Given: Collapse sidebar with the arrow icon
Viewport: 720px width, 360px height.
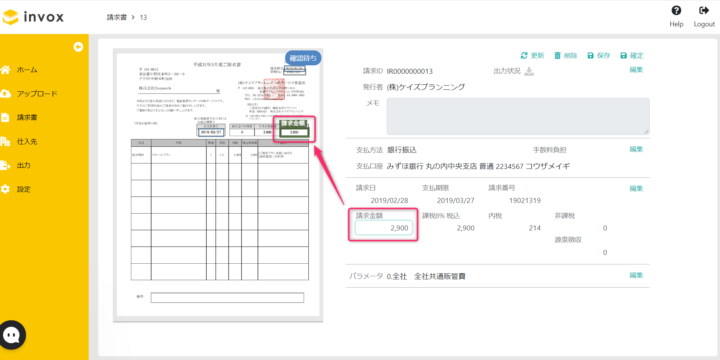Looking at the screenshot, I should (x=78, y=47).
